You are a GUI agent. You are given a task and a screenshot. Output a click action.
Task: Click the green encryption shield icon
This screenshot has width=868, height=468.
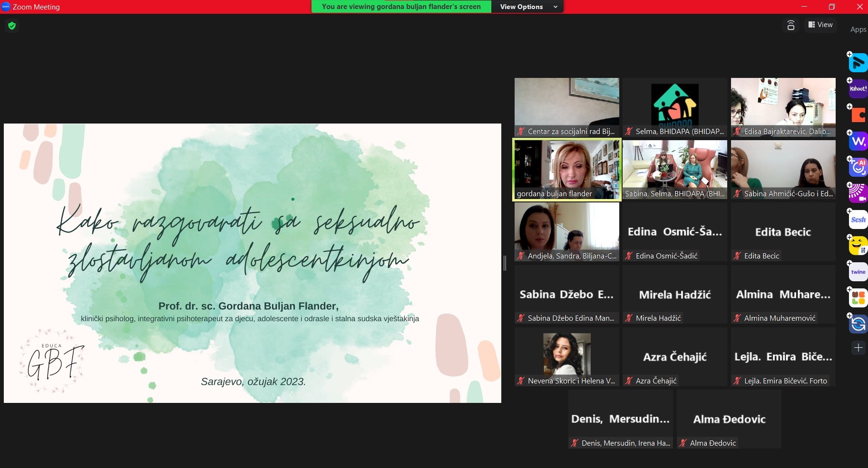tap(12, 26)
